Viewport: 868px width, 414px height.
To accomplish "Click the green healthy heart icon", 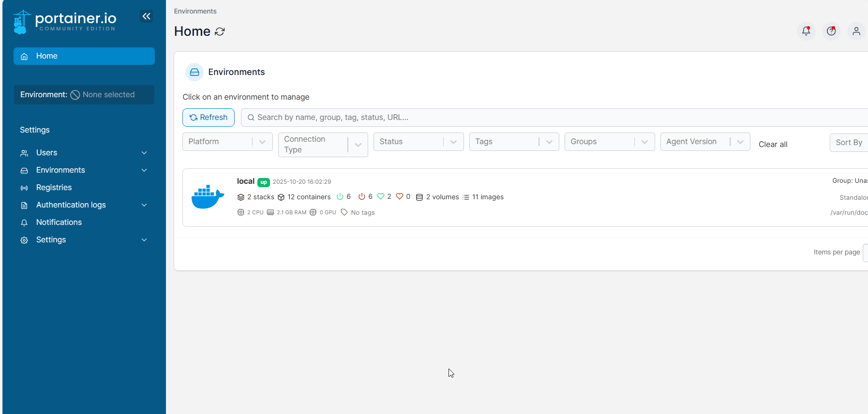I will [x=381, y=196].
